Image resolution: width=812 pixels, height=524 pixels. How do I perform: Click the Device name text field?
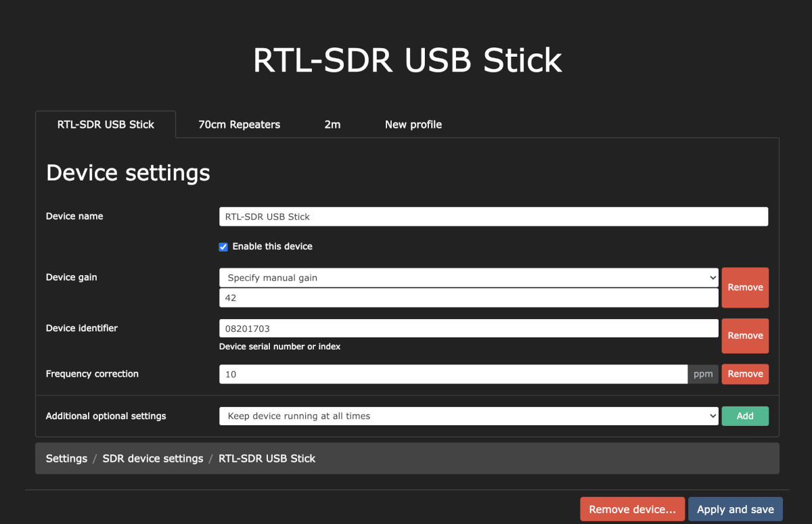pyautogui.click(x=493, y=216)
